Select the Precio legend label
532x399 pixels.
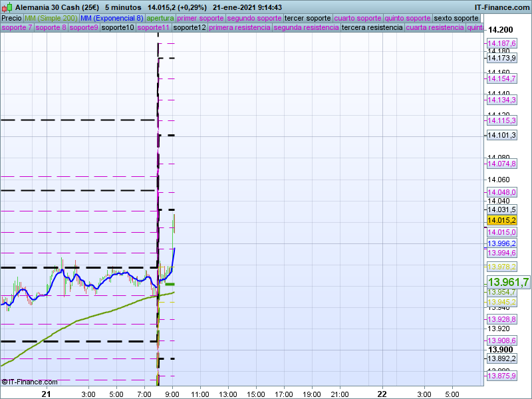(11, 18)
